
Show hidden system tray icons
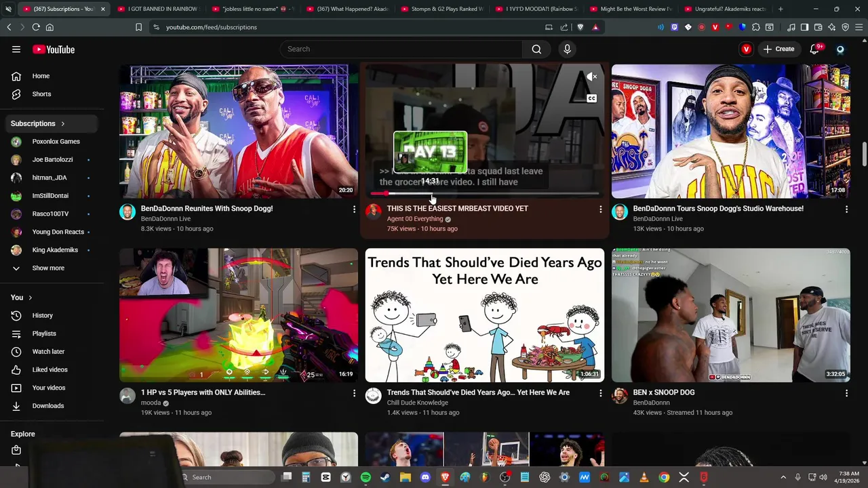click(x=783, y=477)
